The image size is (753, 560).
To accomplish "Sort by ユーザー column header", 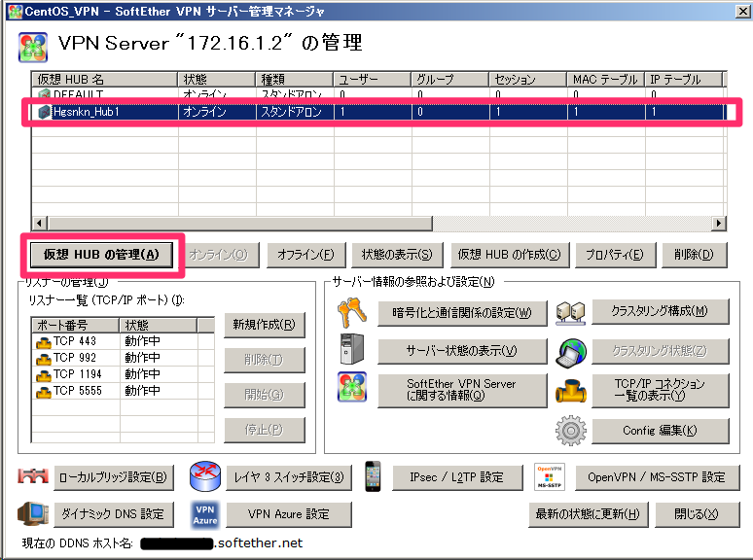I will point(373,79).
